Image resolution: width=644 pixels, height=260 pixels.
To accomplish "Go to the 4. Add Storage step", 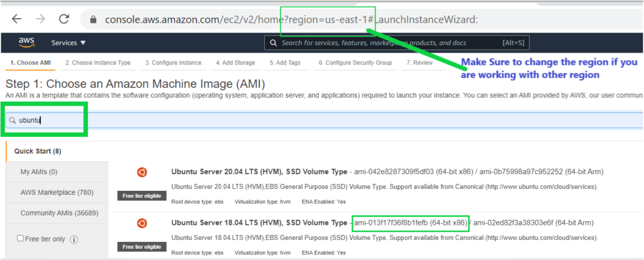I will 235,63.
